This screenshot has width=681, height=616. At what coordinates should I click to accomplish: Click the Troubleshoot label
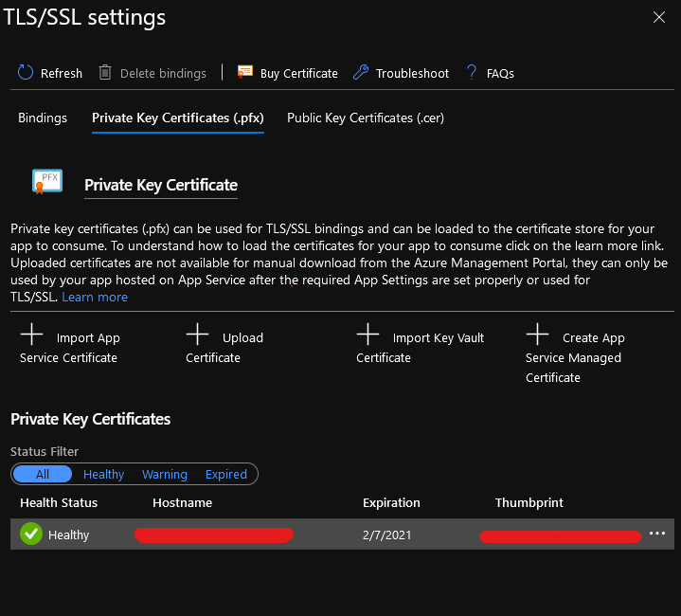412,73
